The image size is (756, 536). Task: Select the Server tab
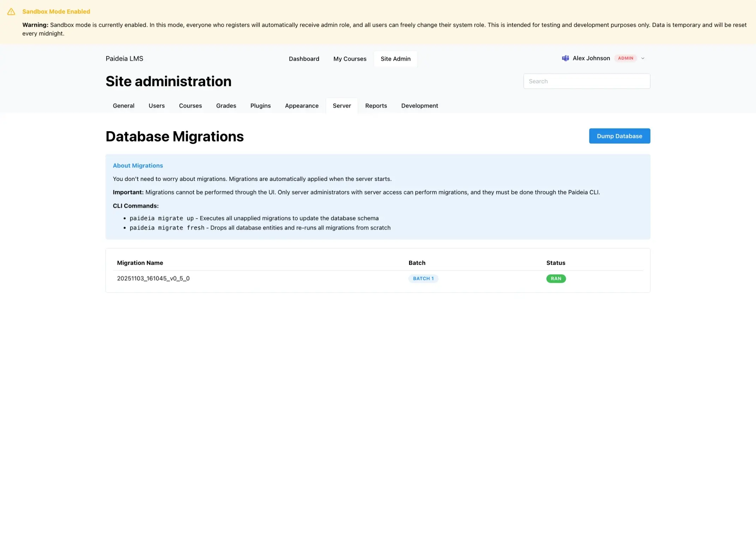point(341,106)
